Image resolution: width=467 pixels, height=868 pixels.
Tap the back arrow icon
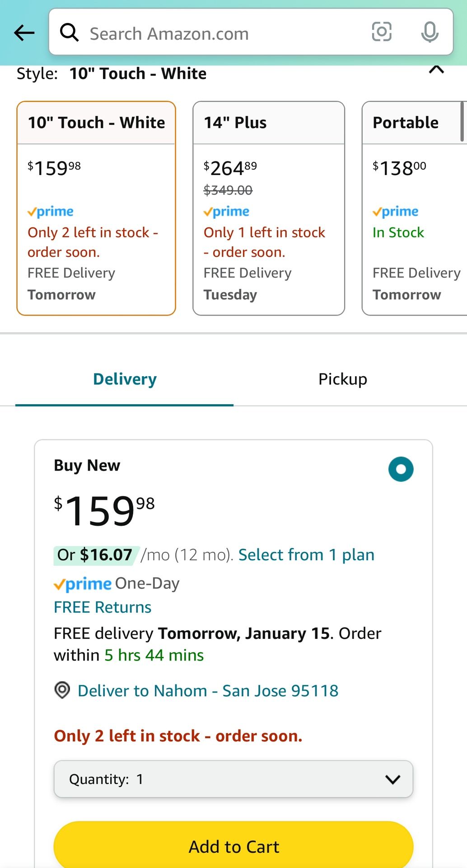[x=24, y=33]
